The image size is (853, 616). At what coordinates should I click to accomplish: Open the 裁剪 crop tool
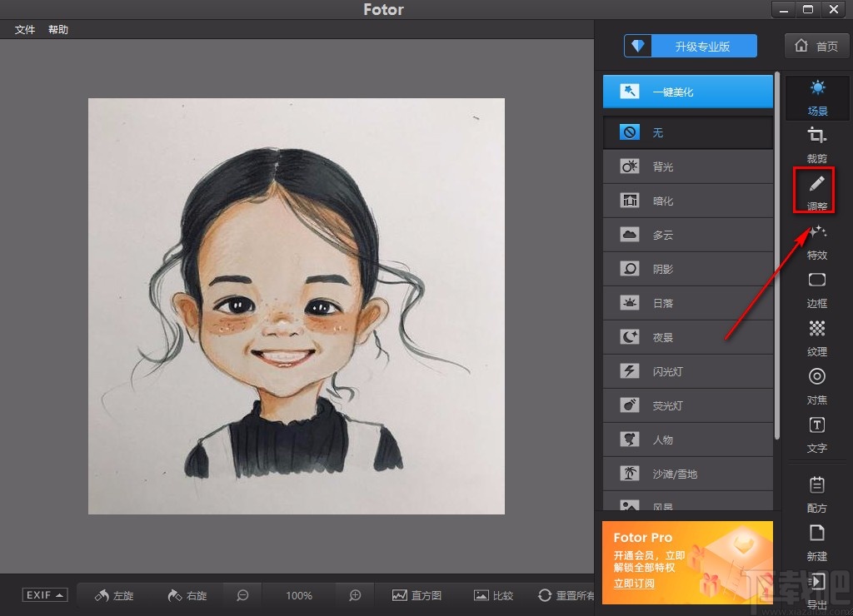pos(817,145)
